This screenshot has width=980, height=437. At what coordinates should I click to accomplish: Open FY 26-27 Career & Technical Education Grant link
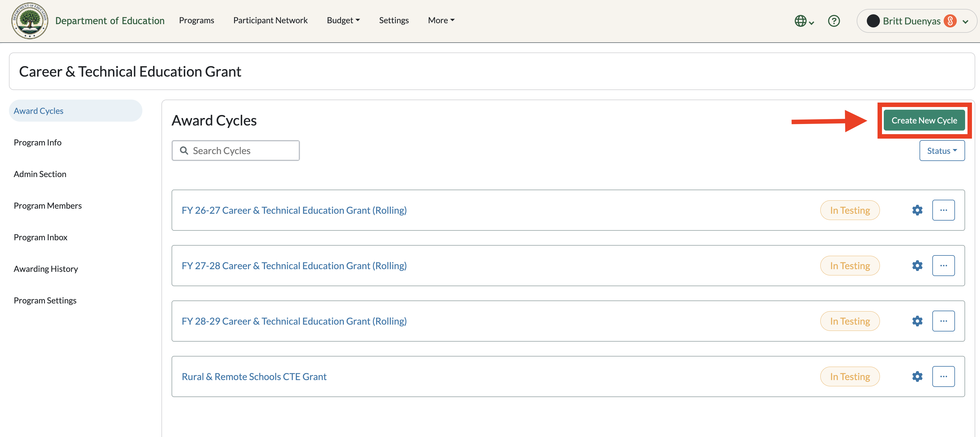tap(294, 210)
